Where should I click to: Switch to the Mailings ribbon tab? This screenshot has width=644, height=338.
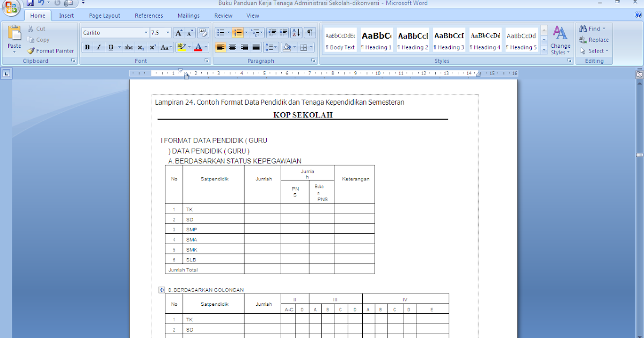pyautogui.click(x=188, y=16)
